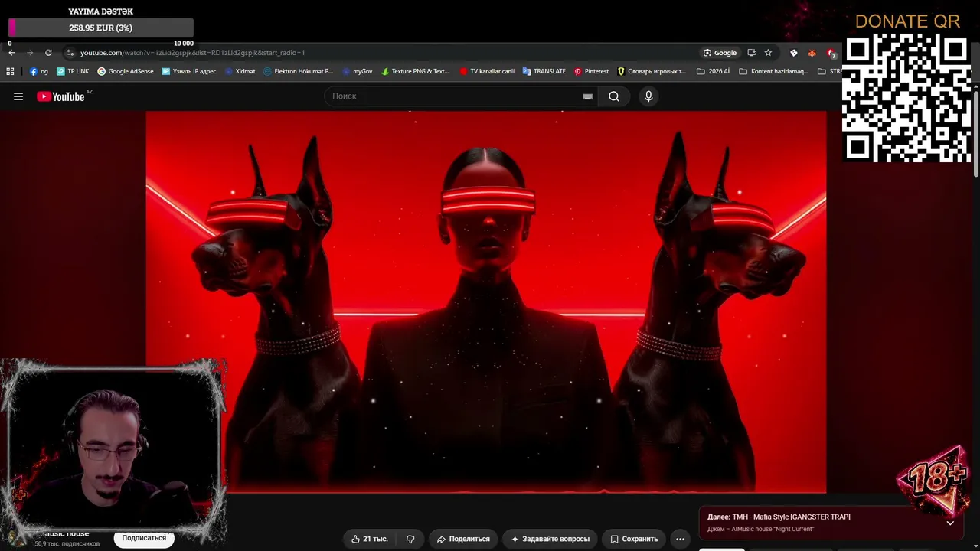Screen dimensions: 980x551
Task: Like the video with 21 тыс. button
Action: tap(370, 539)
